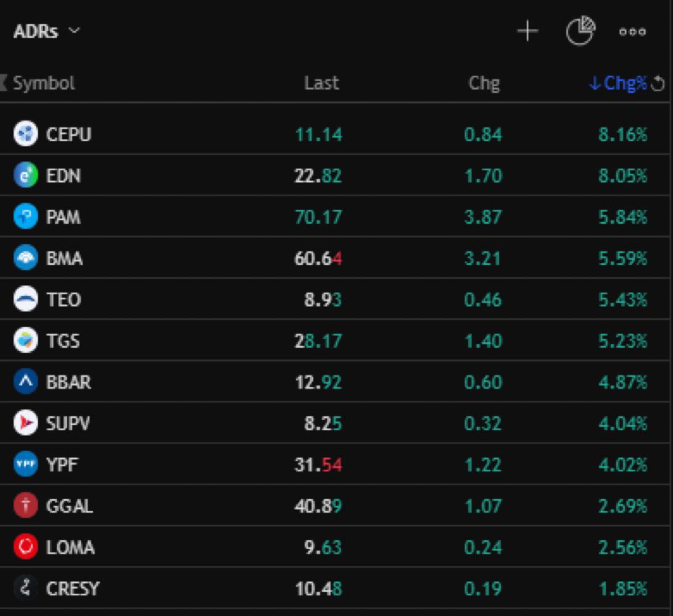Image resolution: width=673 pixels, height=616 pixels.
Task: Select the YPF symbol name
Action: pyautogui.click(x=62, y=464)
